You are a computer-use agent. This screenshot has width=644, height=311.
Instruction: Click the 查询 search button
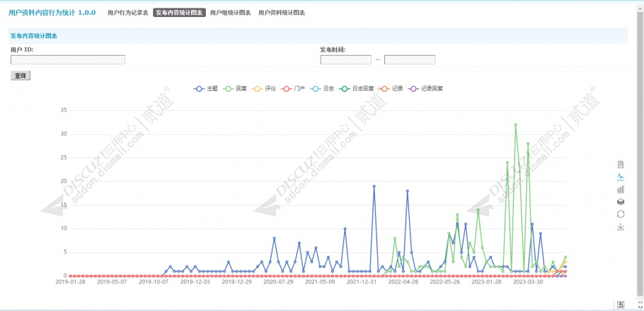pos(20,76)
